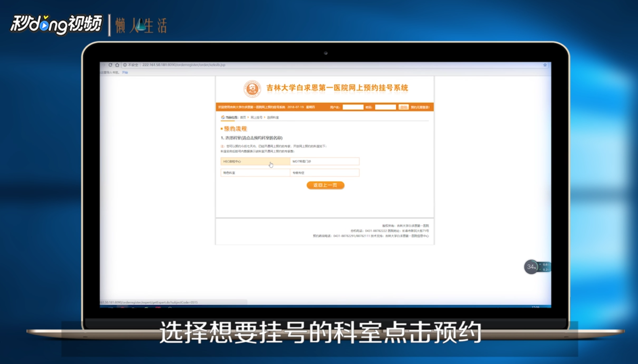The image size is (638, 364).
Task: Open the 不安全 site security info icon
Action: click(125, 65)
